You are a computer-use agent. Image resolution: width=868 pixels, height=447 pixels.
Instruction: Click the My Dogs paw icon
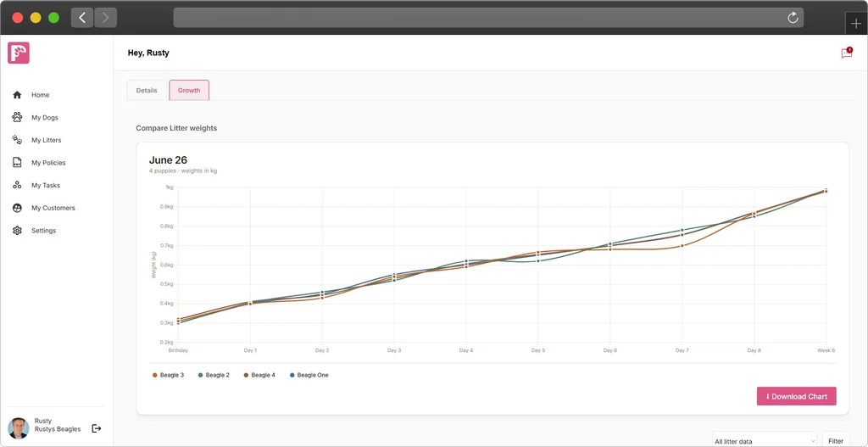17,117
